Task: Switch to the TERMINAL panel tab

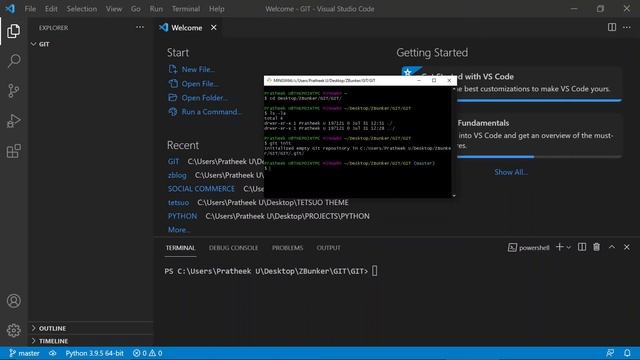Action: click(x=180, y=248)
